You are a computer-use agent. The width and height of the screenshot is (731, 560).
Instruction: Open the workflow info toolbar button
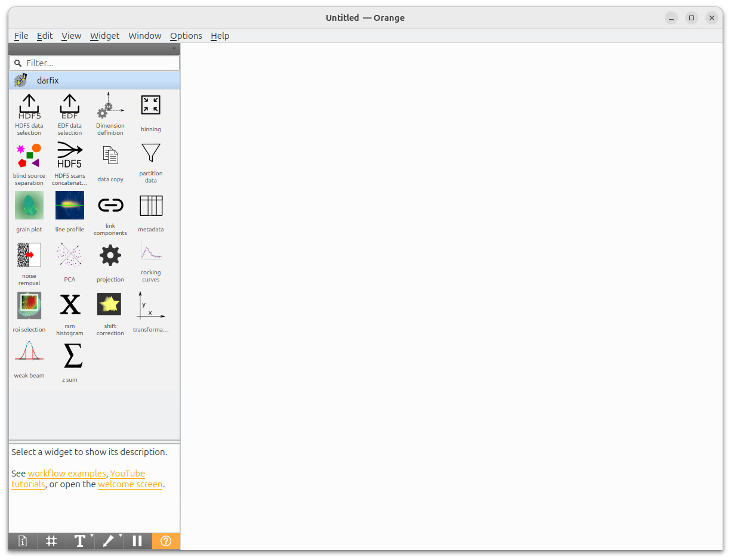click(23, 541)
